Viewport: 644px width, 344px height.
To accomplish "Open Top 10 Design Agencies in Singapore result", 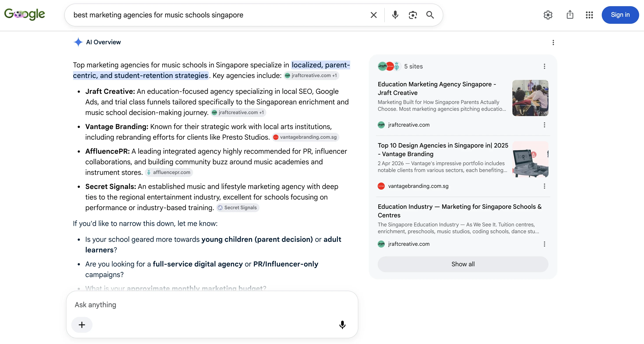I will 443,150.
